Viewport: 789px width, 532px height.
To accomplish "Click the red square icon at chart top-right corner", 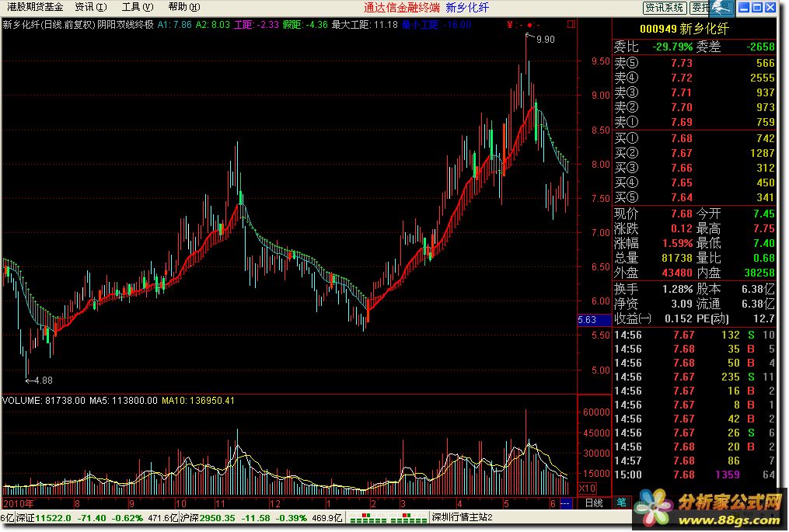I will 571,24.
